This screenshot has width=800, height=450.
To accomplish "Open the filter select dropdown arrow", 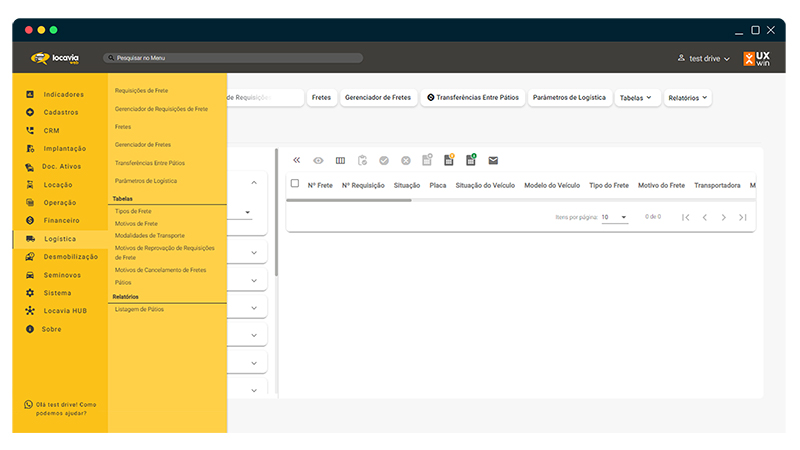I will tap(247, 212).
